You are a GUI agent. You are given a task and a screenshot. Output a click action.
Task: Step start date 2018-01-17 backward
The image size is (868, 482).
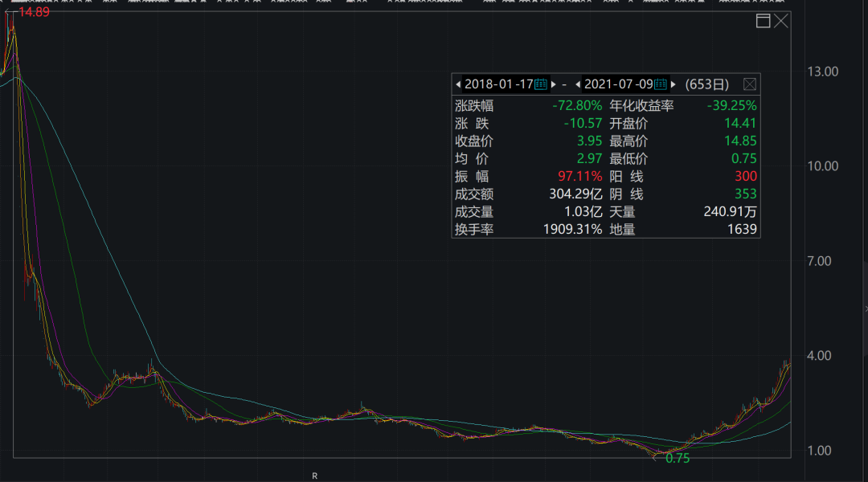[x=458, y=84]
